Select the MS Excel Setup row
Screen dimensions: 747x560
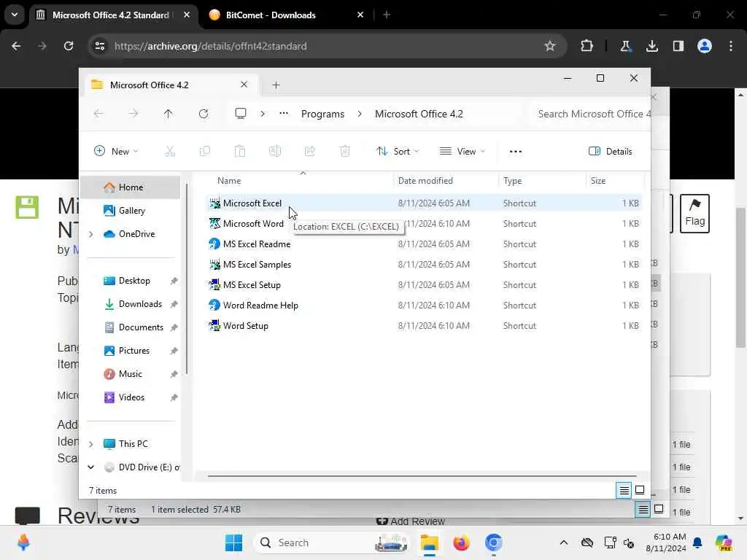pos(424,285)
